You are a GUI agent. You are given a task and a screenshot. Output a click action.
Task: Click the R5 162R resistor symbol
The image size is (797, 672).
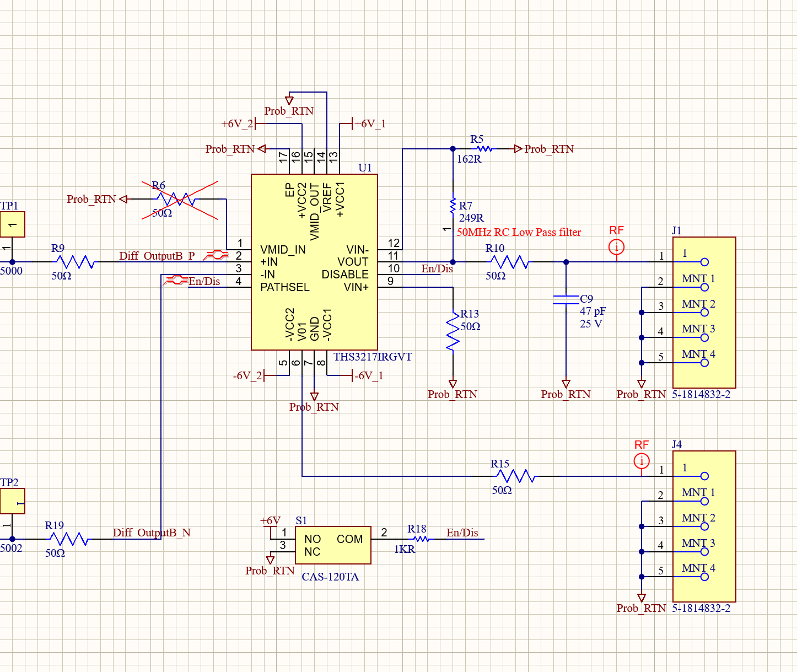click(x=484, y=149)
